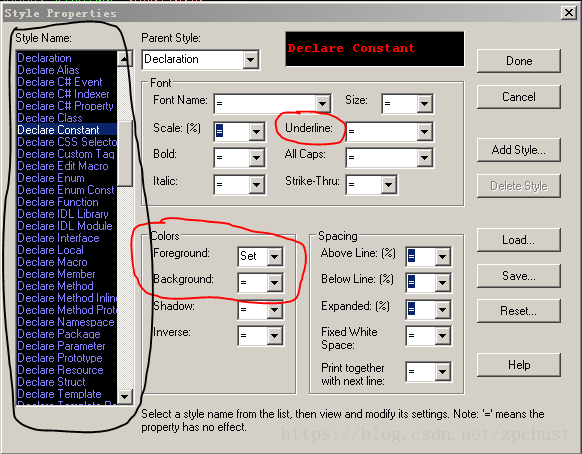This screenshot has height=454, width=582.
Task: Select the Declare Namespace style
Action: [x=67, y=322]
